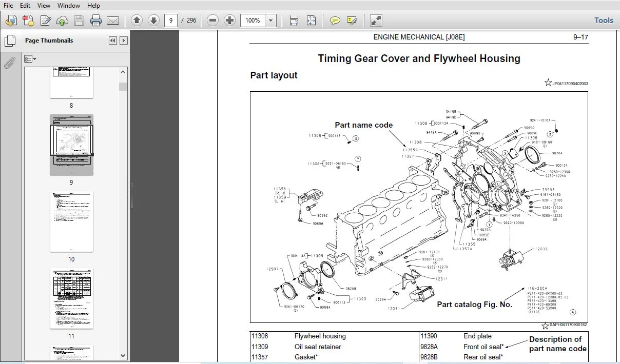
Task: Open the Tools pane
Action: click(x=604, y=21)
